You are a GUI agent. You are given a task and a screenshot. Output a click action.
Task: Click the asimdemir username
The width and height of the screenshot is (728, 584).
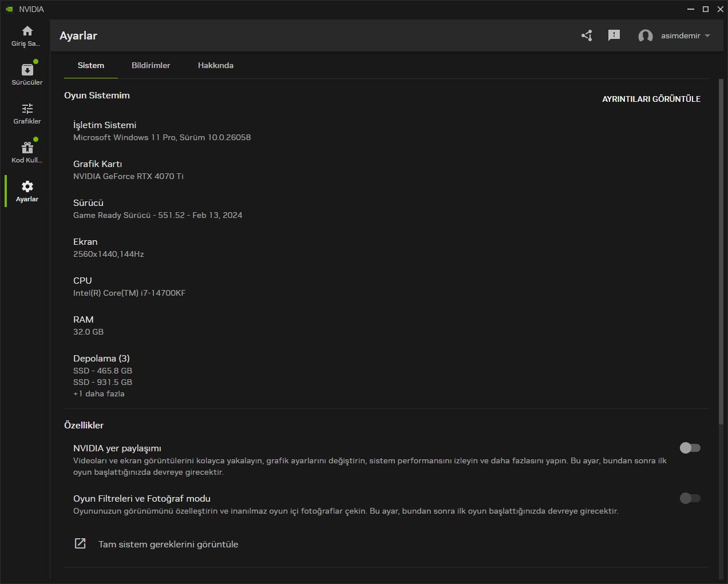pyautogui.click(x=680, y=35)
